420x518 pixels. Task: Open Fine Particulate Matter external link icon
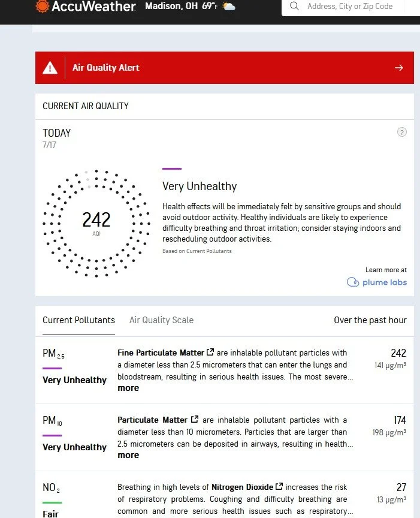point(210,352)
